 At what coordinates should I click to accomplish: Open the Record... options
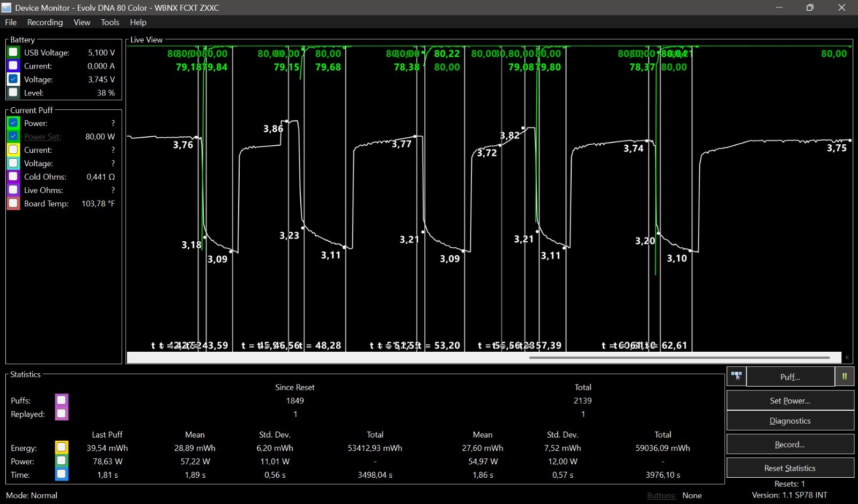click(789, 444)
